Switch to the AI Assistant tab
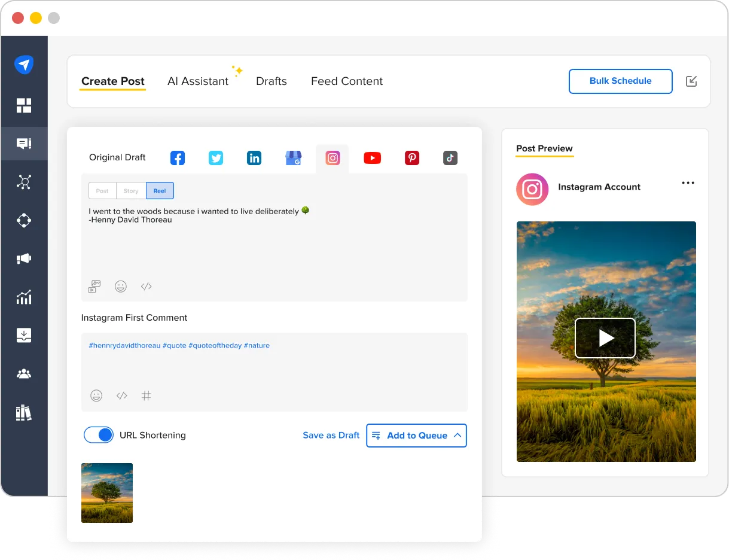Viewport: 729px width, 560px height. pos(198,81)
